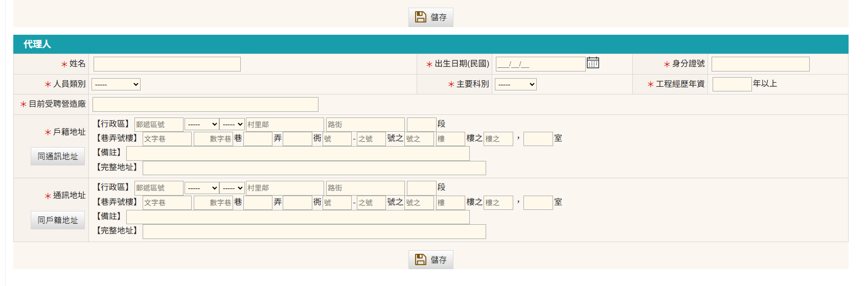Viewport: 868px width, 286px height.
Task: Focus the 出生日期(民國) date field
Action: click(540, 64)
